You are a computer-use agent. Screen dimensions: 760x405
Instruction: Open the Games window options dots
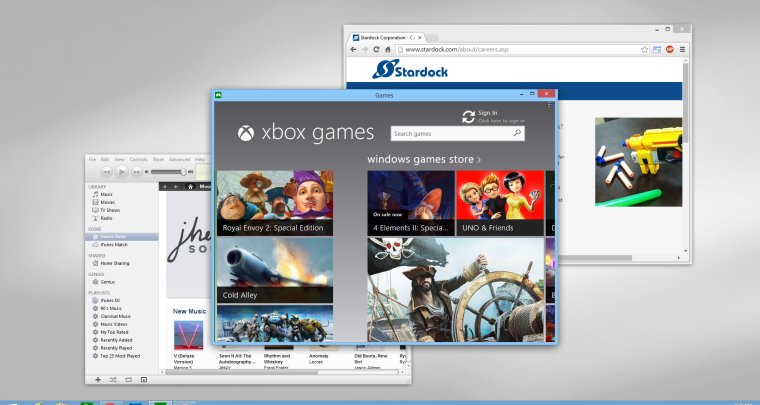click(550, 104)
